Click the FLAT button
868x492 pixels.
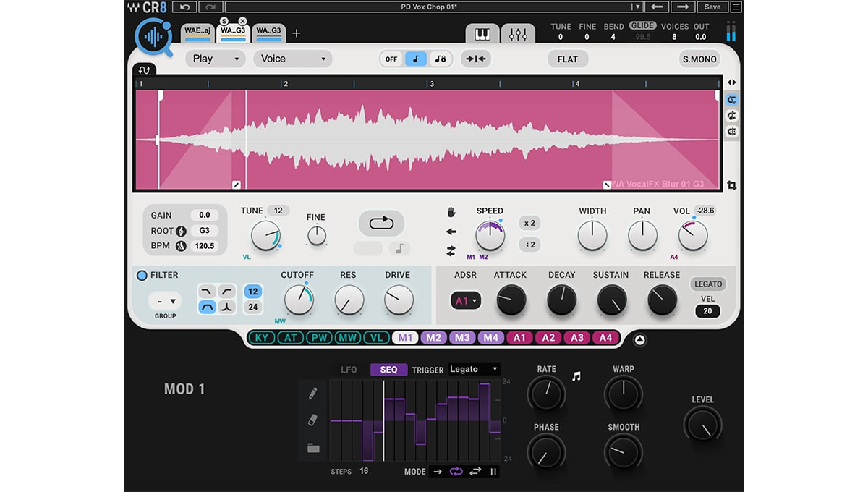(x=567, y=59)
